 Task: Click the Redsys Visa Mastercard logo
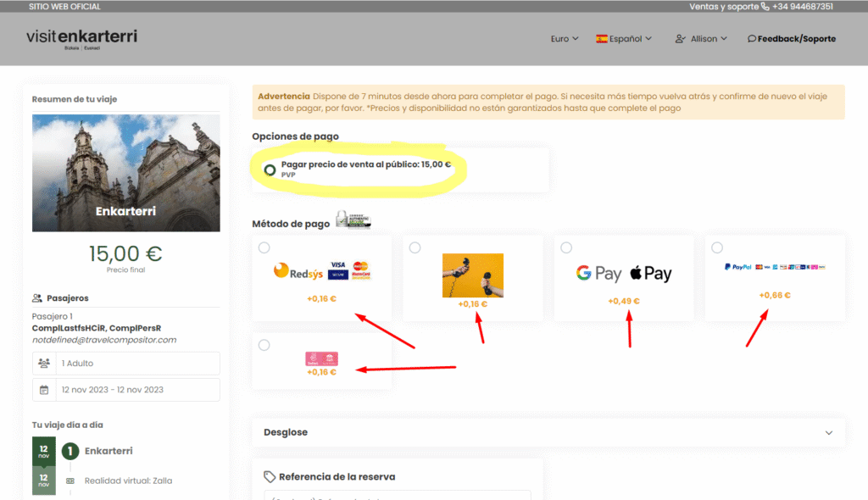(322, 270)
